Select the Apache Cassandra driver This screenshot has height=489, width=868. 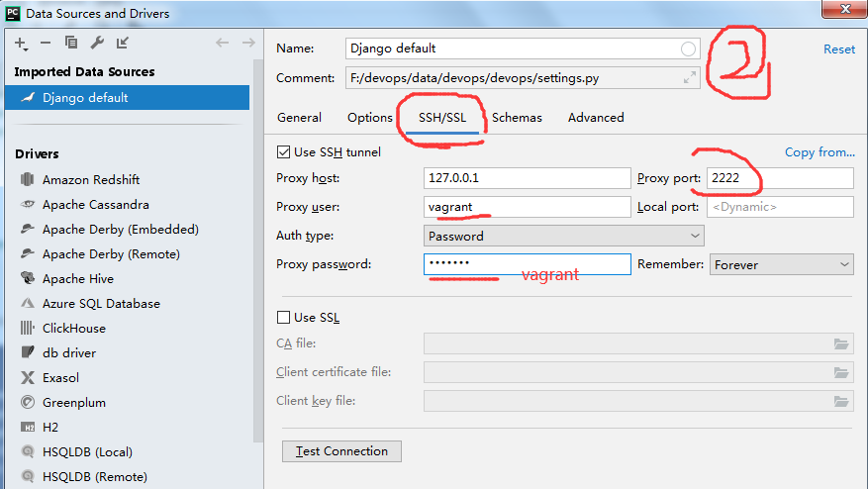click(95, 205)
